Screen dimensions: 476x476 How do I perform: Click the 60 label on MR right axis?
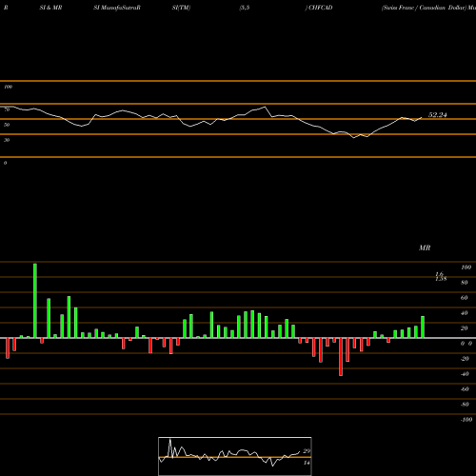(x=465, y=298)
